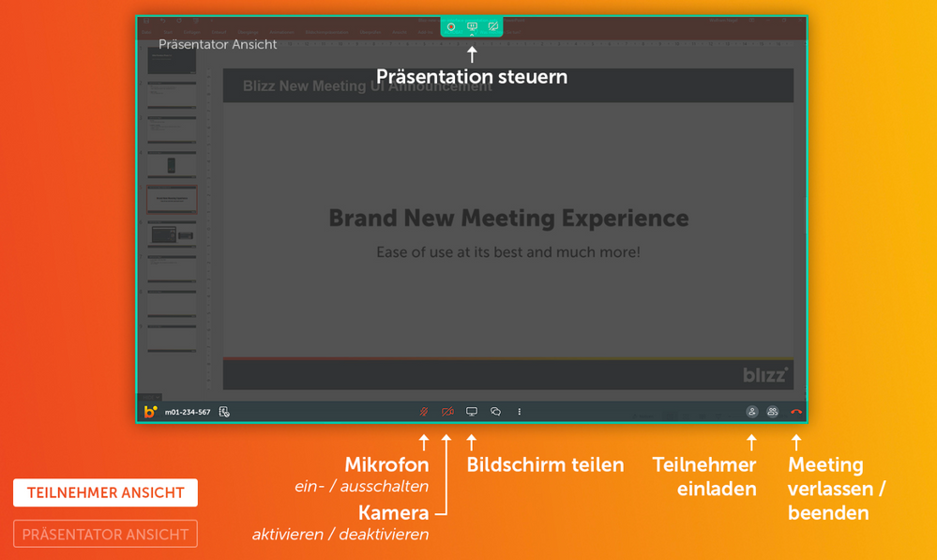This screenshot has width=937, height=560.
Task: Click the presentation screen icon in green toolbar
Action: (x=472, y=26)
